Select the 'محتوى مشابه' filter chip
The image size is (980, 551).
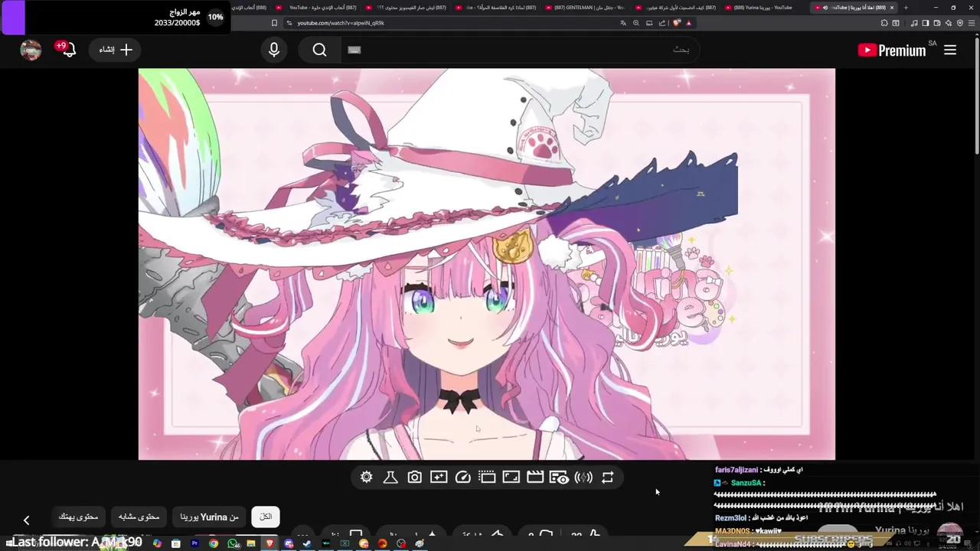click(x=139, y=517)
